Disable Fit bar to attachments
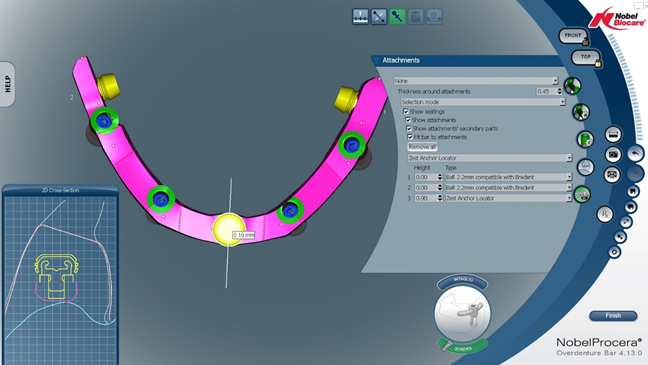The image size is (648, 365). point(410,137)
